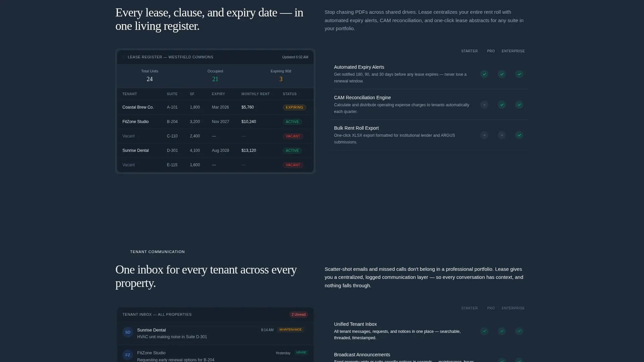Click Pro checkmark for CAM Reconciliation Engine

coord(502,105)
